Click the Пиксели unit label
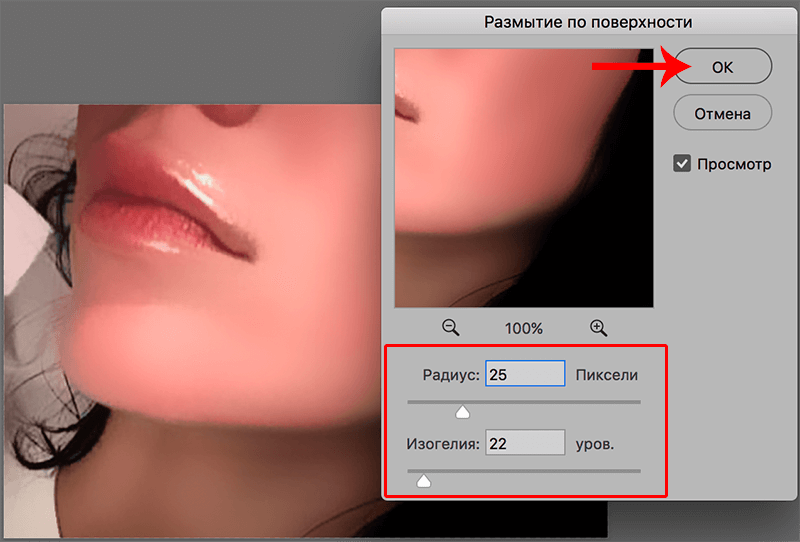The height and width of the screenshot is (542, 800). pyautogui.click(x=607, y=375)
